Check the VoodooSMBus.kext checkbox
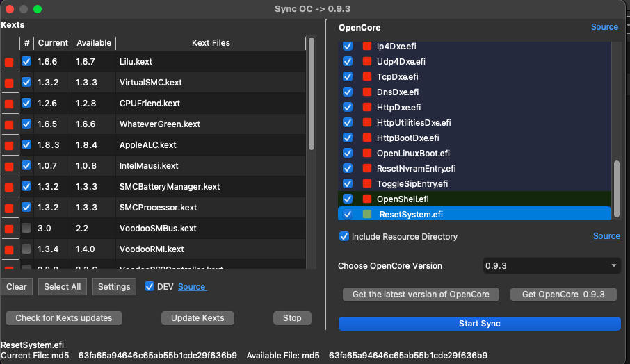The image size is (630, 364). (26, 228)
